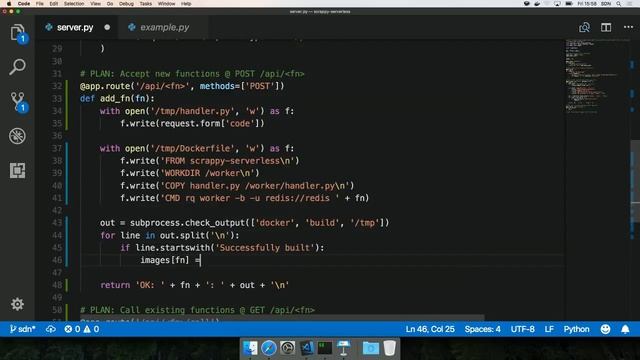Image resolution: width=640 pixels, height=360 pixels.
Task: Click the smiley feedback icon in the status bar
Action: [605, 329]
